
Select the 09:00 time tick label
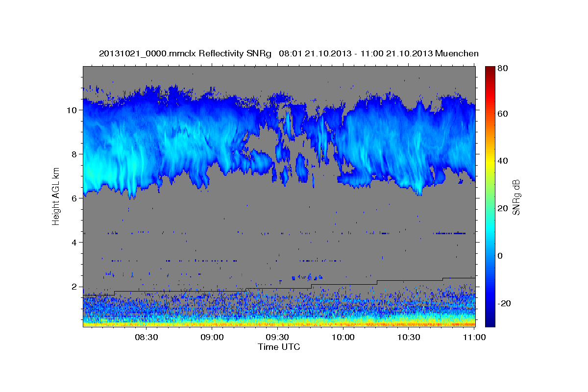tap(212, 338)
